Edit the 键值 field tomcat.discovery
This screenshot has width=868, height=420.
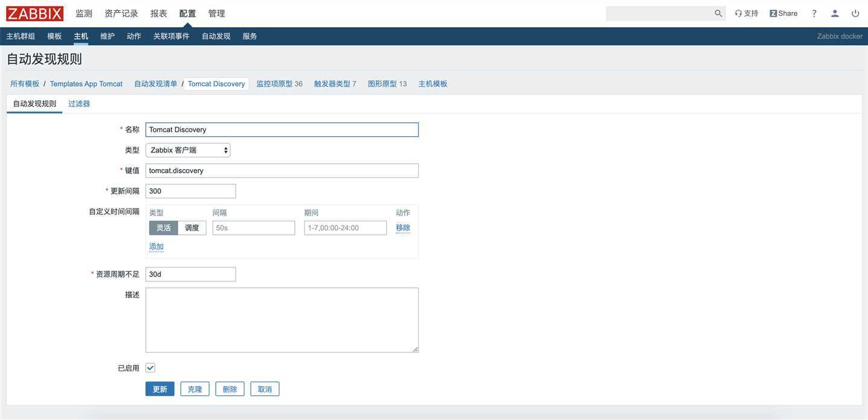click(282, 171)
